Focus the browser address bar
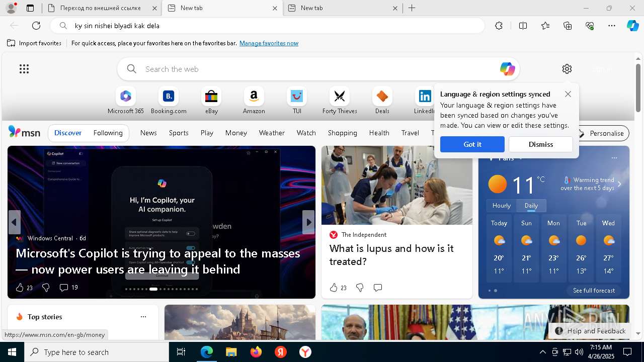Viewport: 644px width, 362px height. point(268,26)
